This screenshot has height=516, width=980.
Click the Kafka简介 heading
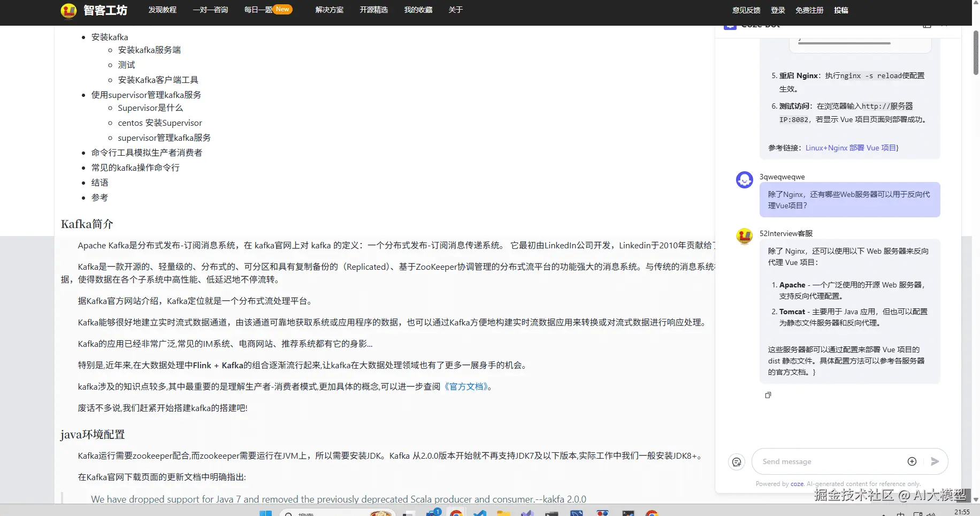pyautogui.click(x=87, y=224)
